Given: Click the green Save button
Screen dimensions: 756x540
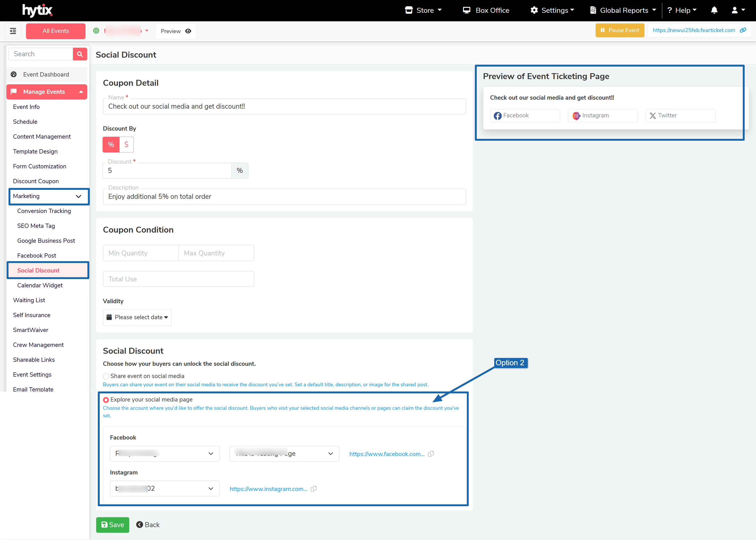Looking at the screenshot, I should point(112,525).
